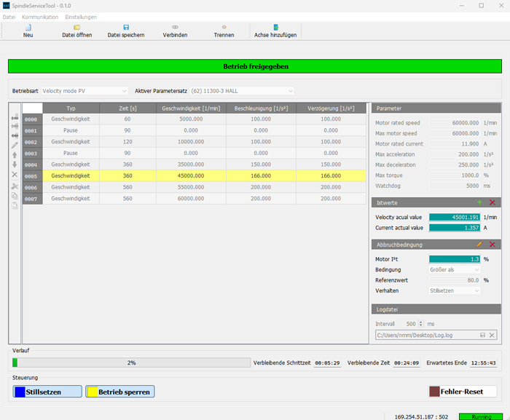Expand the Aktiver Parametersatz dropdown
The height and width of the screenshot is (420, 510).
coord(242,91)
